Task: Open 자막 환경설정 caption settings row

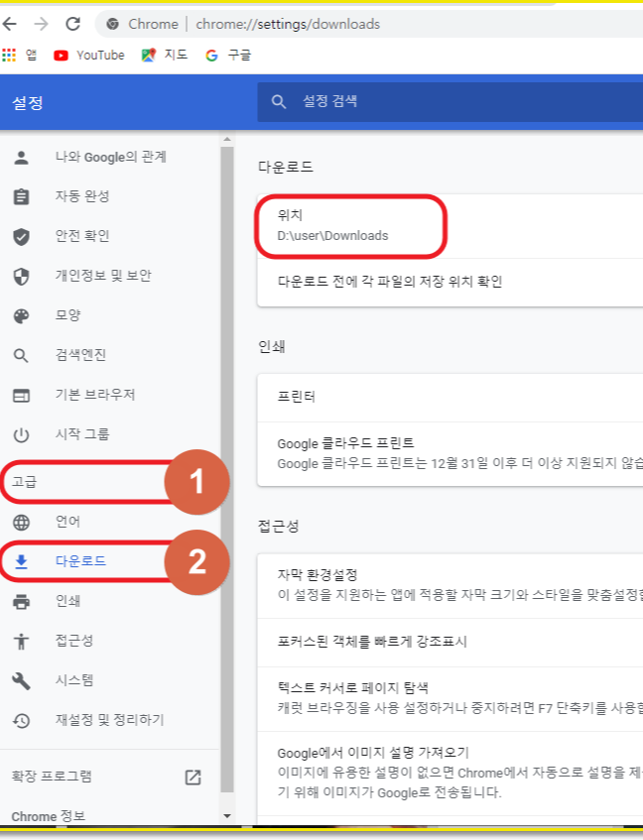Action: pyautogui.click(x=450, y=585)
